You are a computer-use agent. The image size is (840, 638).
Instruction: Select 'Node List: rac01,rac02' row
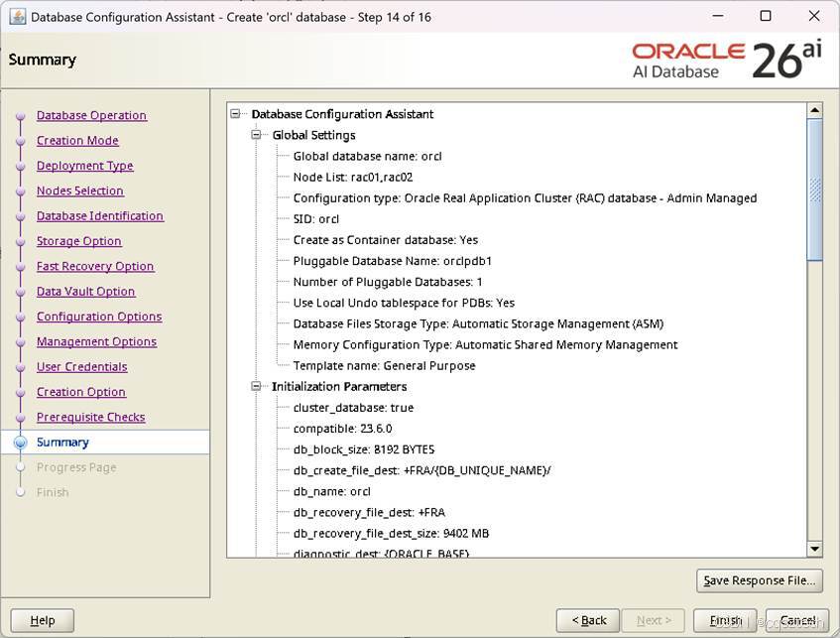tap(353, 177)
